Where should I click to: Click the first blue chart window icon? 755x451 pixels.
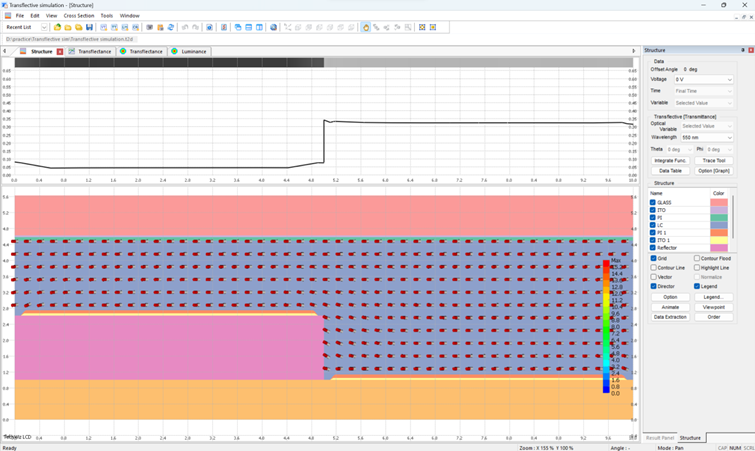pos(104,27)
